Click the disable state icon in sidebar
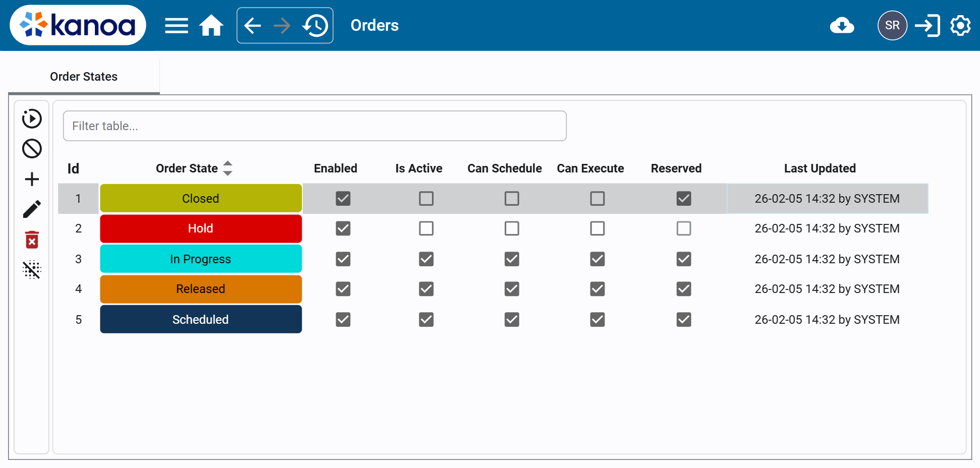 click(32, 149)
